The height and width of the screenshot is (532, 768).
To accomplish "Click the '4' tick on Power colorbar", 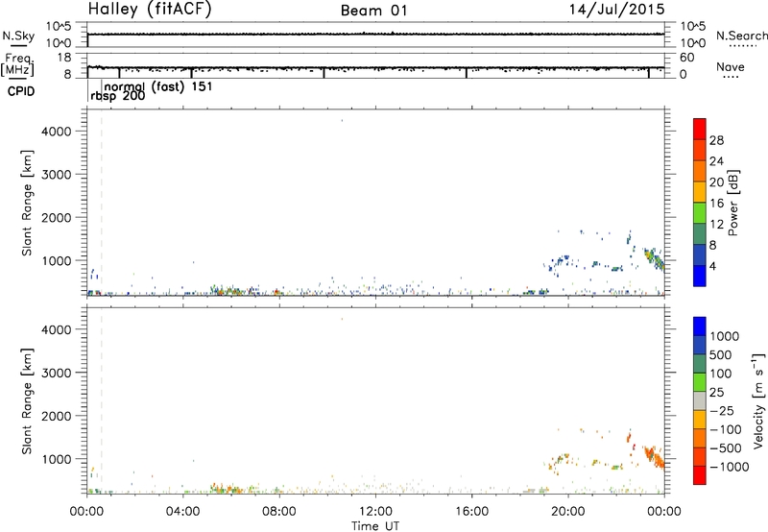I will pos(712,266).
